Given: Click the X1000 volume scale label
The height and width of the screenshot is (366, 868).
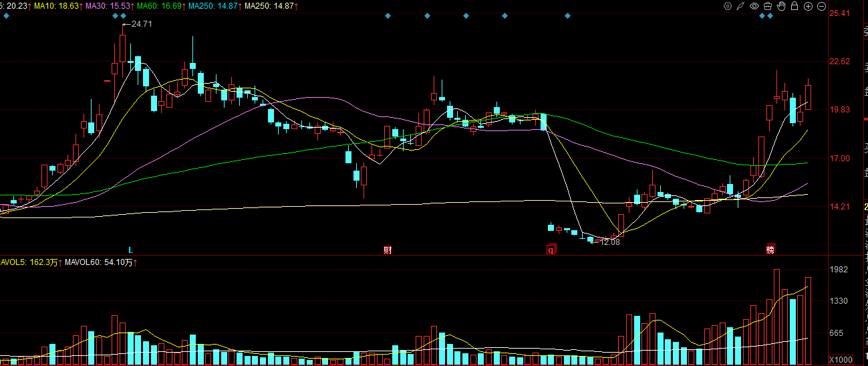Looking at the screenshot, I should pos(840,359).
